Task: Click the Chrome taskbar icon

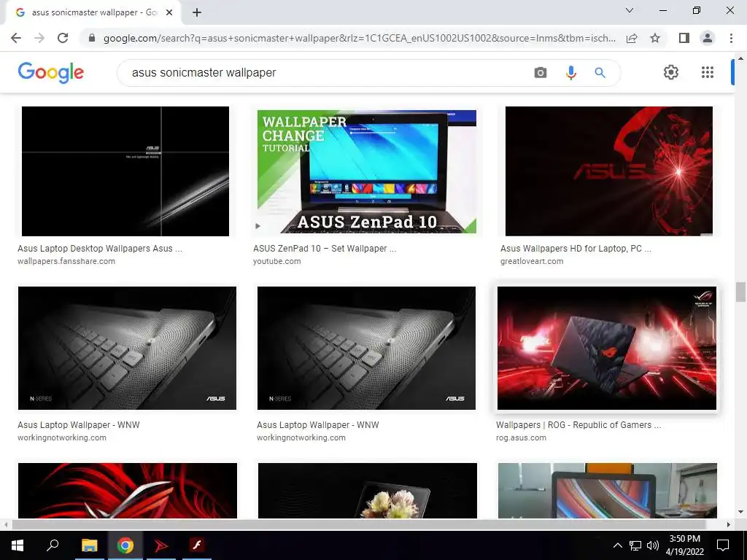Action: (125, 545)
